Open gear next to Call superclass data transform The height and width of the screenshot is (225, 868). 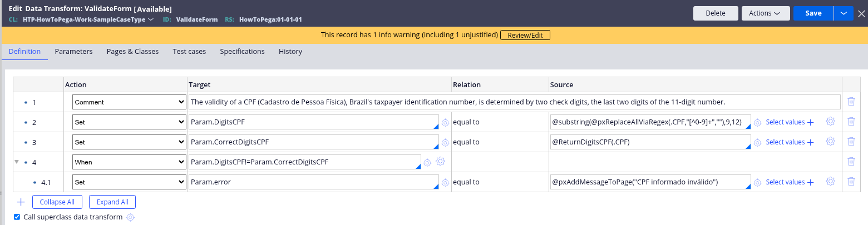click(x=130, y=217)
